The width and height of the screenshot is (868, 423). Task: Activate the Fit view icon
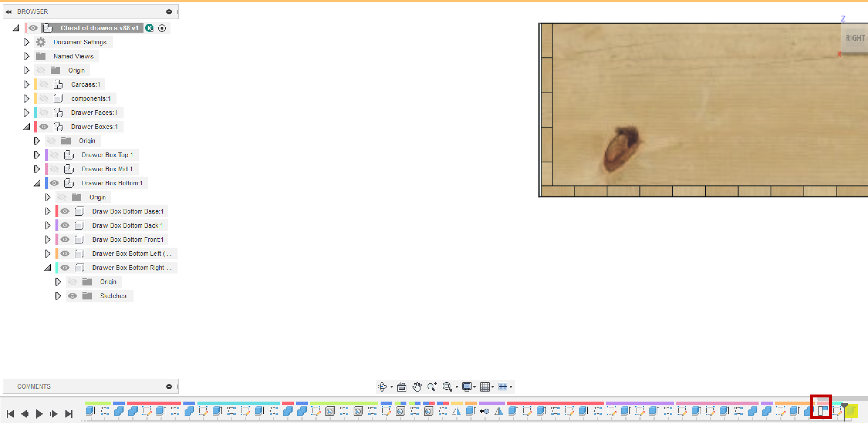pyautogui.click(x=447, y=387)
